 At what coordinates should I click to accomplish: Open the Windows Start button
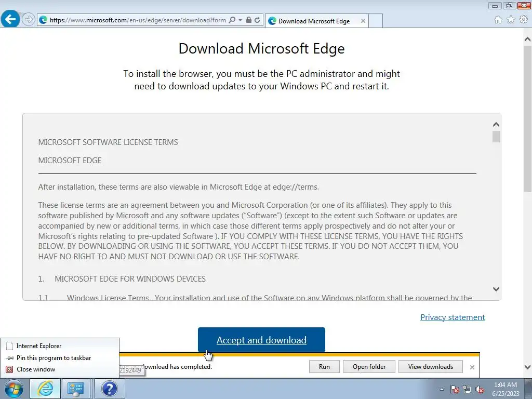click(x=14, y=389)
